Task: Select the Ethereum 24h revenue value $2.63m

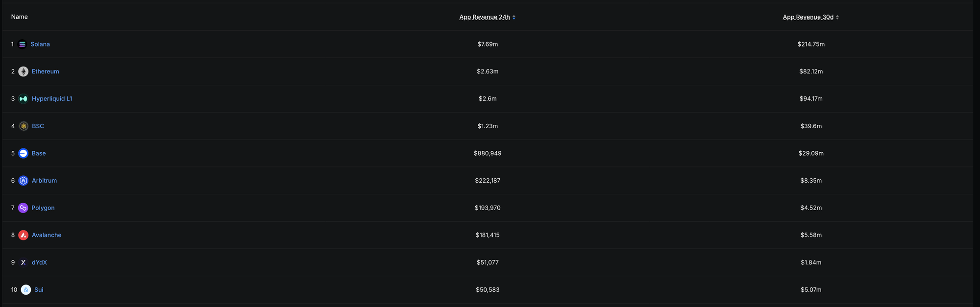Action: tap(488, 71)
